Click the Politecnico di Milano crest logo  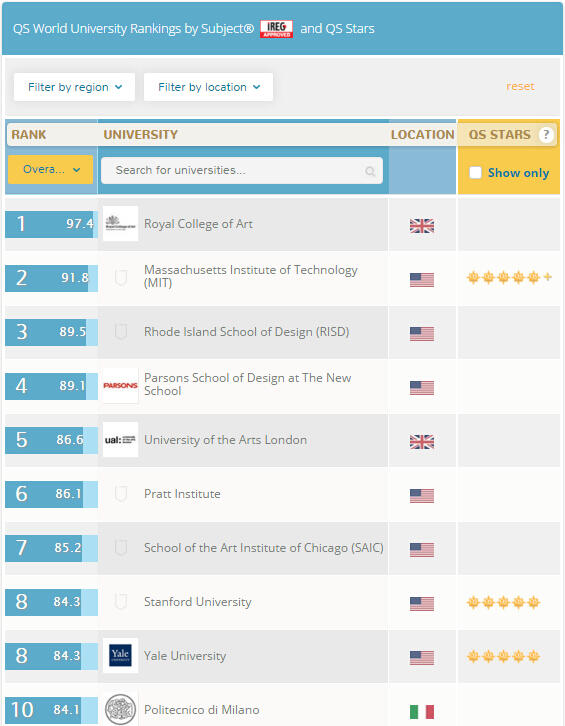120,709
